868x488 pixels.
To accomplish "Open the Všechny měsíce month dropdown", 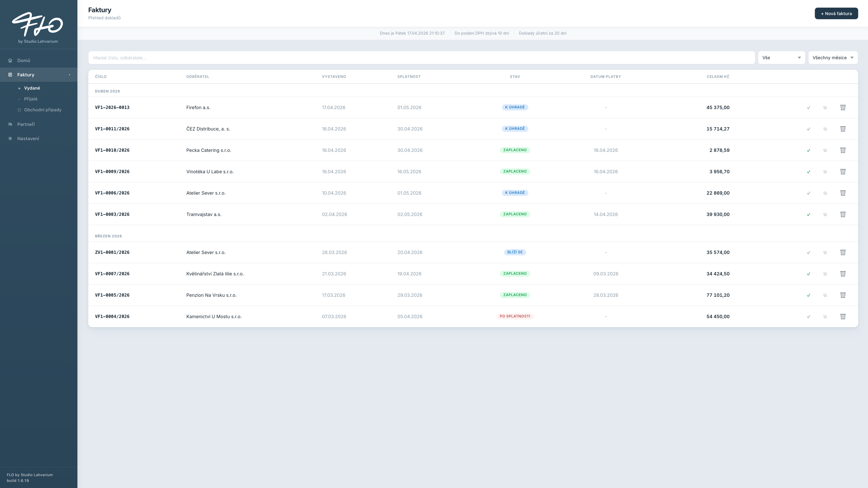I will tap(833, 58).
